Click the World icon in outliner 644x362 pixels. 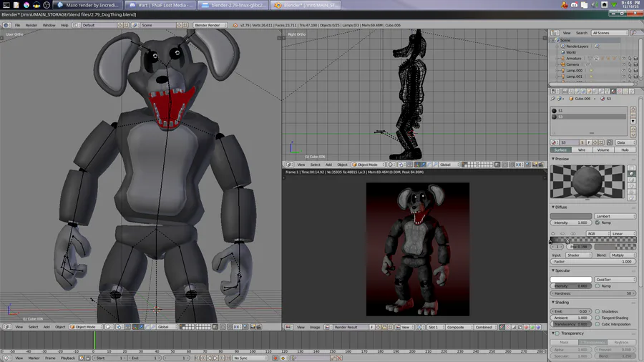[x=563, y=52]
